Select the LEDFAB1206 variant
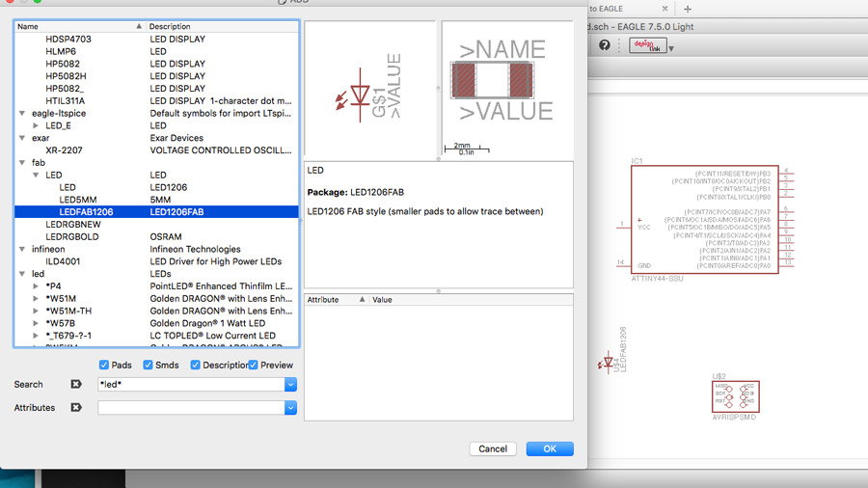Image resolution: width=868 pixels, height=488 pixels. (x=156, y=212)
